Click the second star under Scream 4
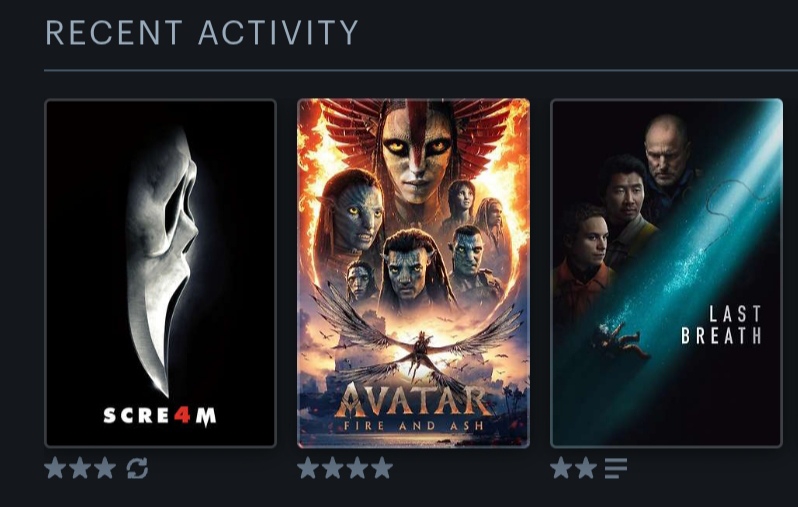Viewport: 798px width, 507px height. tap(80, 468)
